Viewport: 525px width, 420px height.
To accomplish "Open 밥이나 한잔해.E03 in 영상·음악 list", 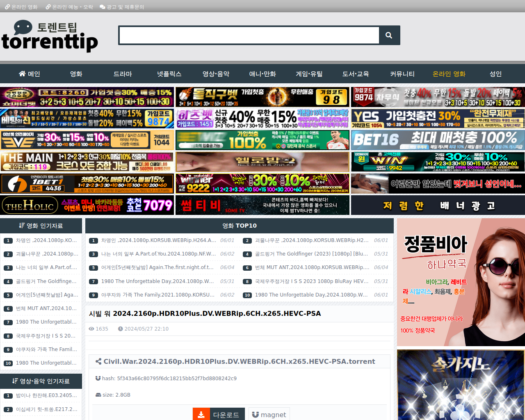I will tap(46, 395).
